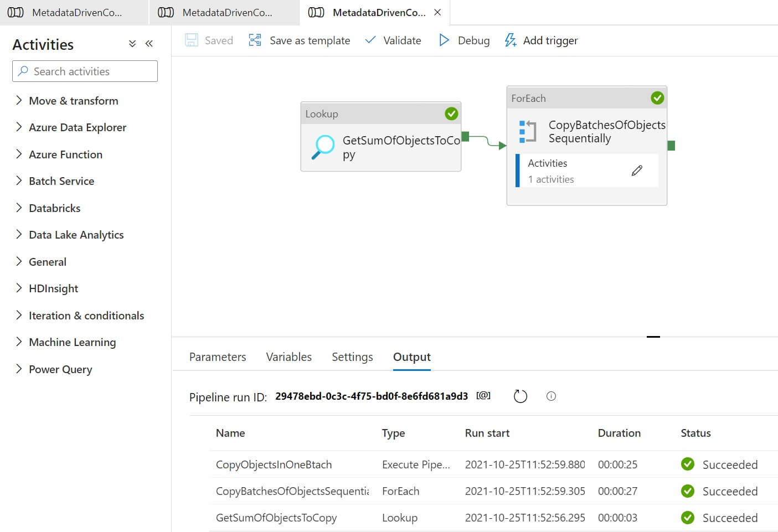Open the Variables tab
Screen dimensions: 778x532
click(x=288, y=357)
